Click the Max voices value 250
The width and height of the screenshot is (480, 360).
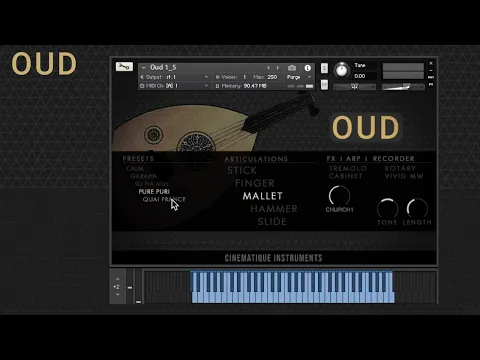(272, 77)
